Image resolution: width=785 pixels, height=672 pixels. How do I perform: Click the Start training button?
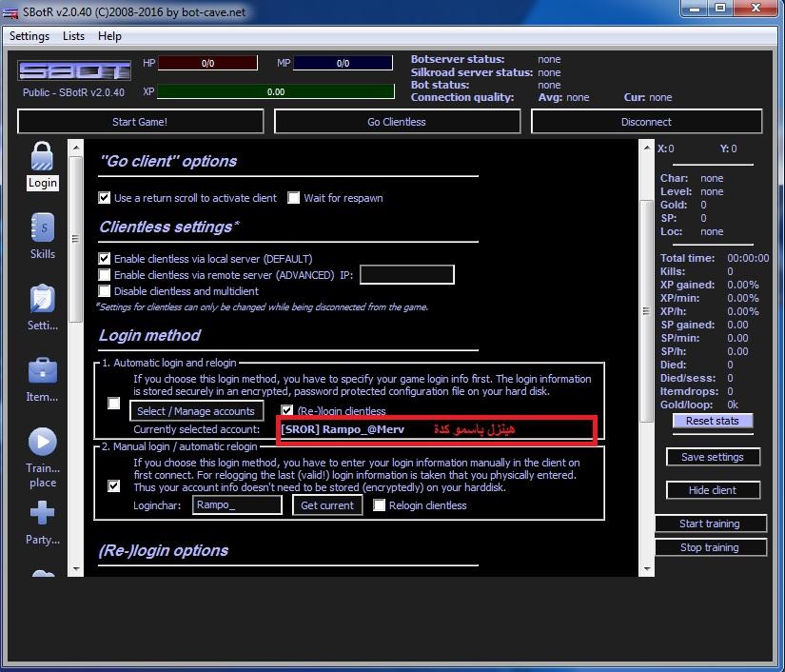(x=711, y=524)
